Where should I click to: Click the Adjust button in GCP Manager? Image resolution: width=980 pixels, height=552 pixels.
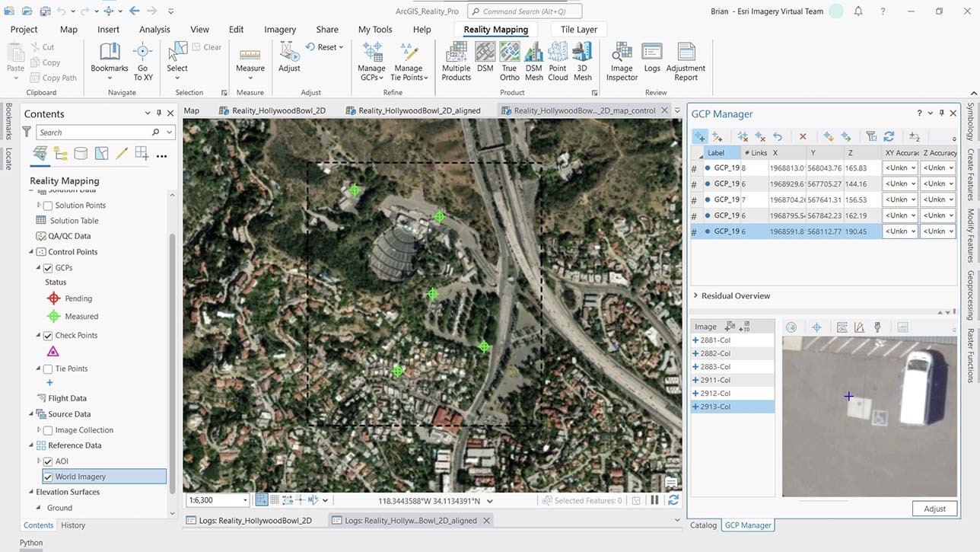point(934,509)
